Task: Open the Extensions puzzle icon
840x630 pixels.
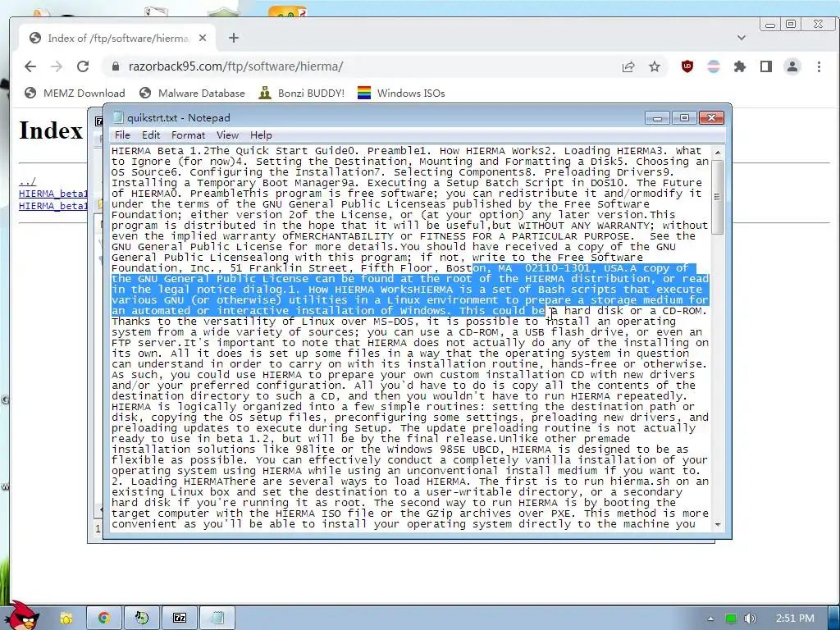Action: pos(740,66)
